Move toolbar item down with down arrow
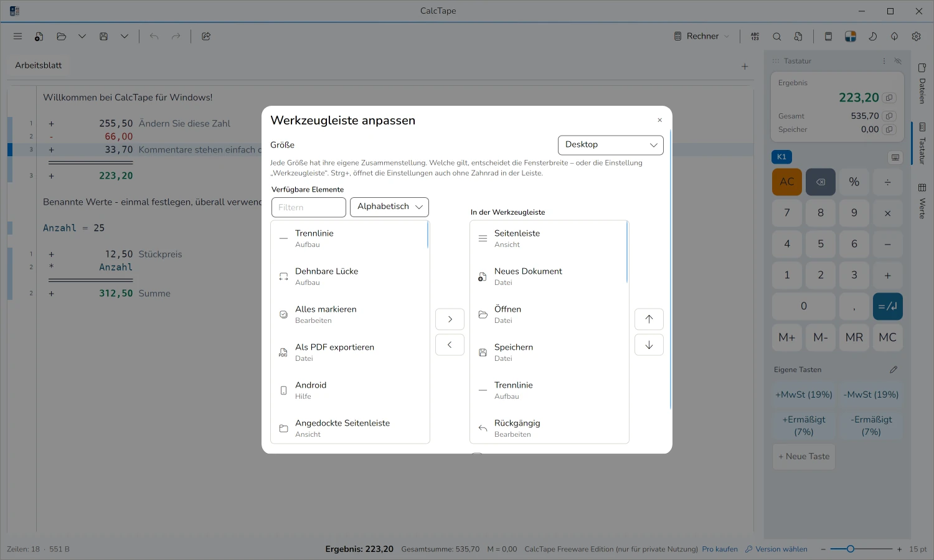The height and width of the screenshot is (560, 934). pyautogui.click(x=649, y=345)
